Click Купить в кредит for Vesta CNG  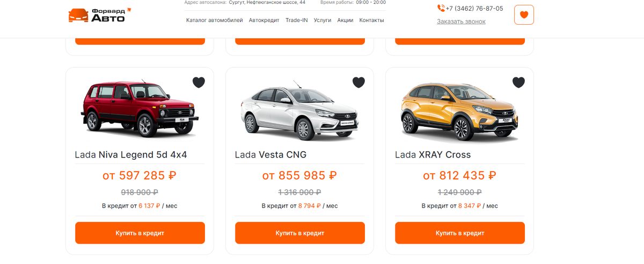click(300, 233)
